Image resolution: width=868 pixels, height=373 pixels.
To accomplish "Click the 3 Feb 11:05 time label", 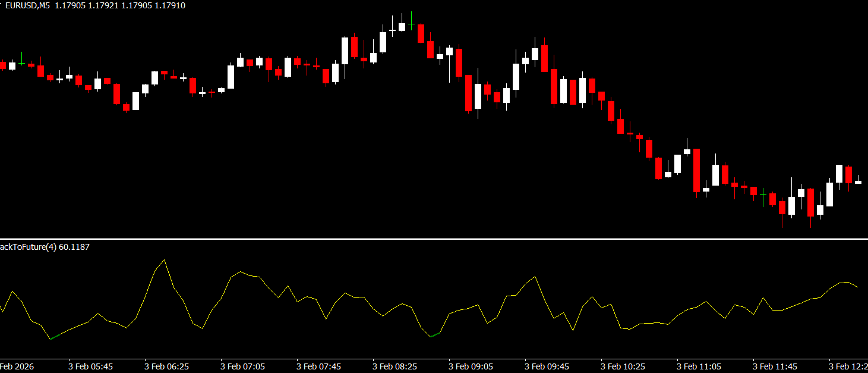I will point(699,366).
